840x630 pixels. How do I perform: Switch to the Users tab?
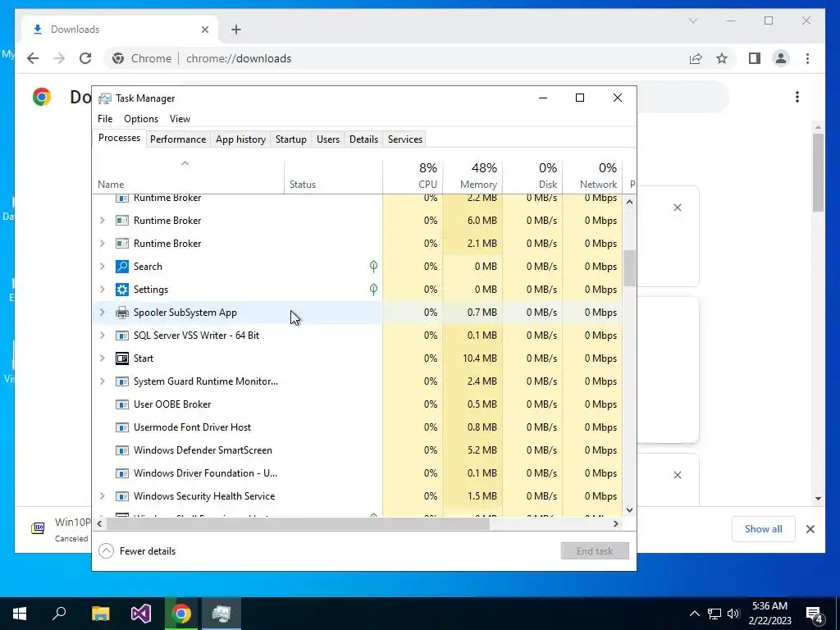(328, 139)
